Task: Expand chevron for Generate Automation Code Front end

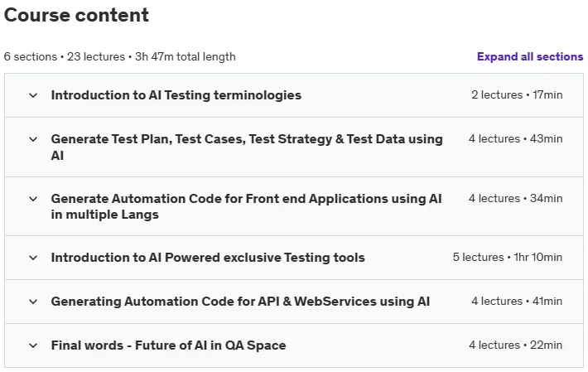Action: click(33, 199)
